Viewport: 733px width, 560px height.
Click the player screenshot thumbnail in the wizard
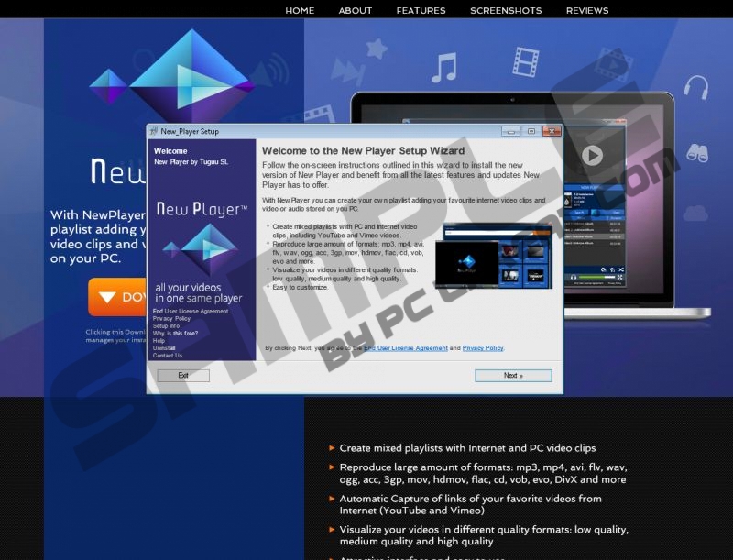[494, 256]
